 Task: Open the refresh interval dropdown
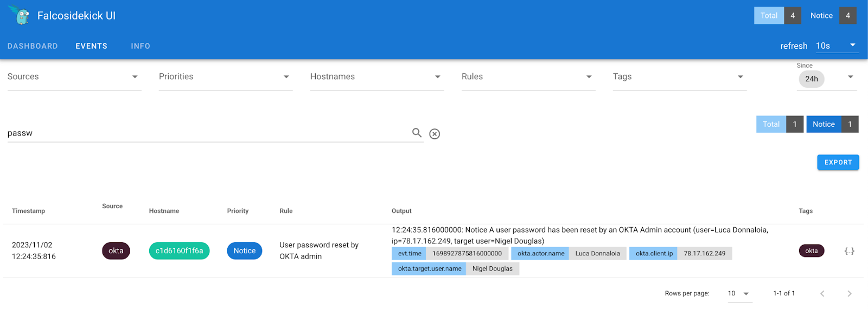[x=836, y=46]
